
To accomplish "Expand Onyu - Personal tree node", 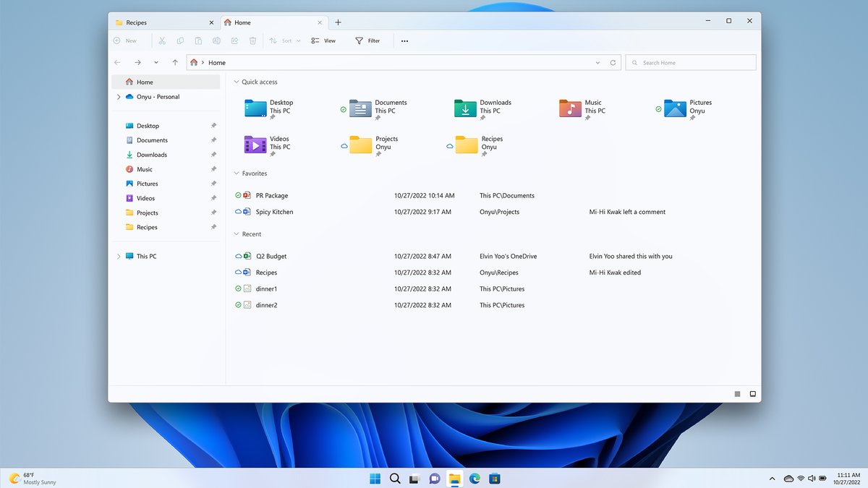I will pyautogui.click(x=119, y=97).
